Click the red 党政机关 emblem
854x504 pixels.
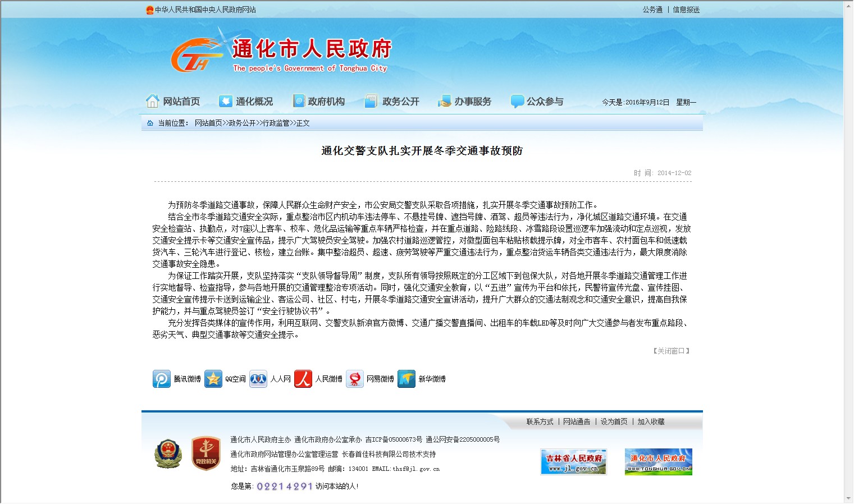pos(205,453)
